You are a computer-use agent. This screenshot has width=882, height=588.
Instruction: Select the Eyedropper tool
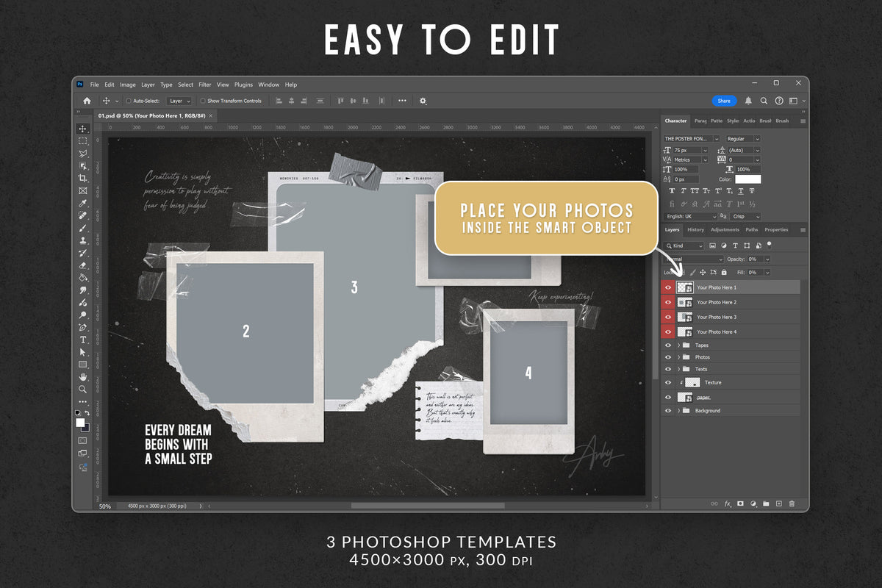click(83, 203)
